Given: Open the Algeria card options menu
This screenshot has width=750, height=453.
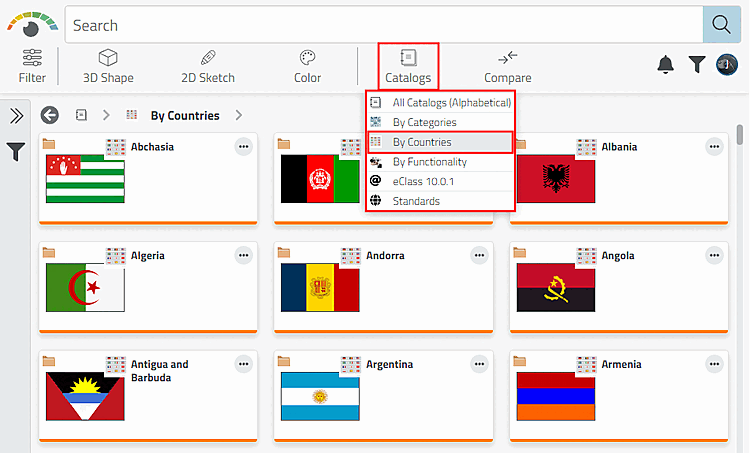Looking at the screenshot, I should tap(243, 255).
